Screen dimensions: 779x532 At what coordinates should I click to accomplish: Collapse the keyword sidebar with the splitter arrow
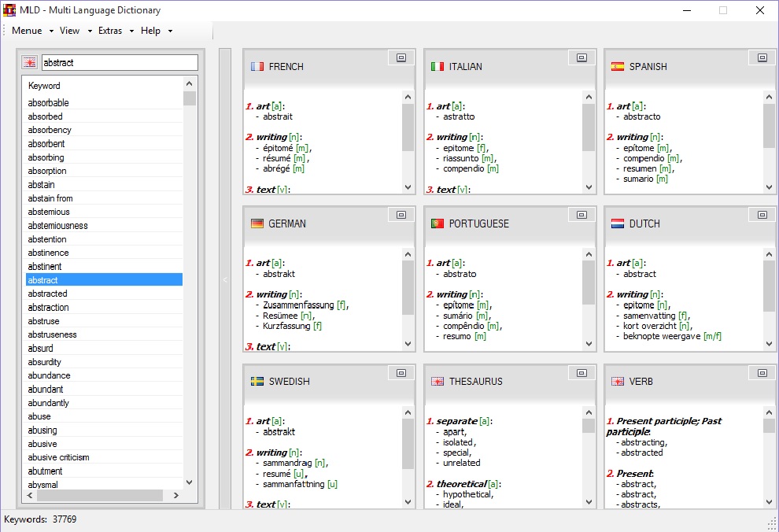pyautogui.click(x=224, y=279)
